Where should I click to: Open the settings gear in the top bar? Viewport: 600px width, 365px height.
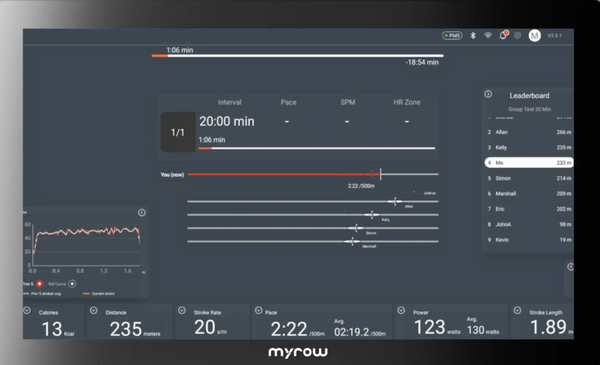518,36
